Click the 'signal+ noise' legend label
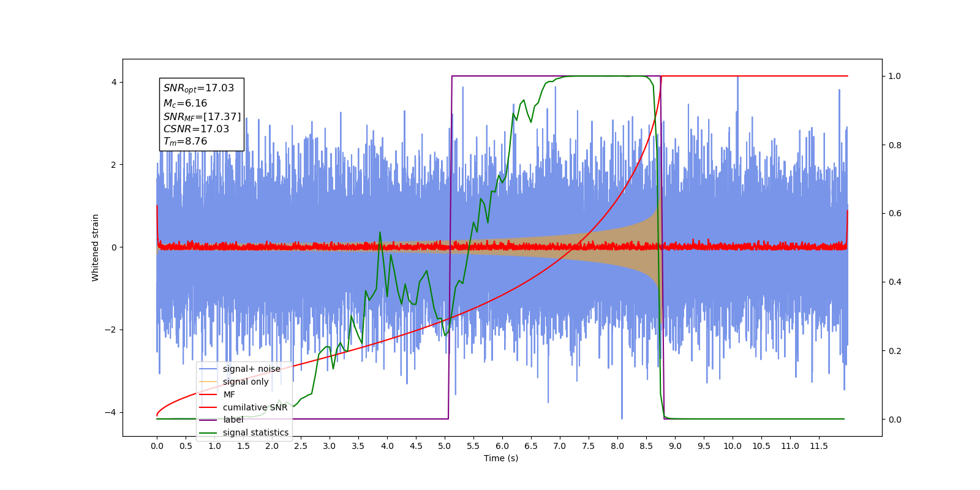 (251, 369)
